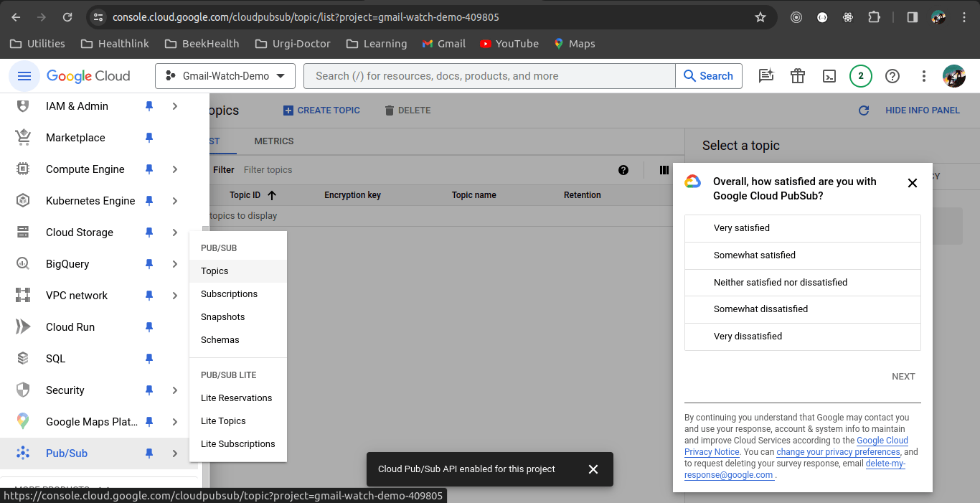980x503 pixels.
Task: Click the filter help question mark
Action: pyautogui.click(x=623, y=170)
